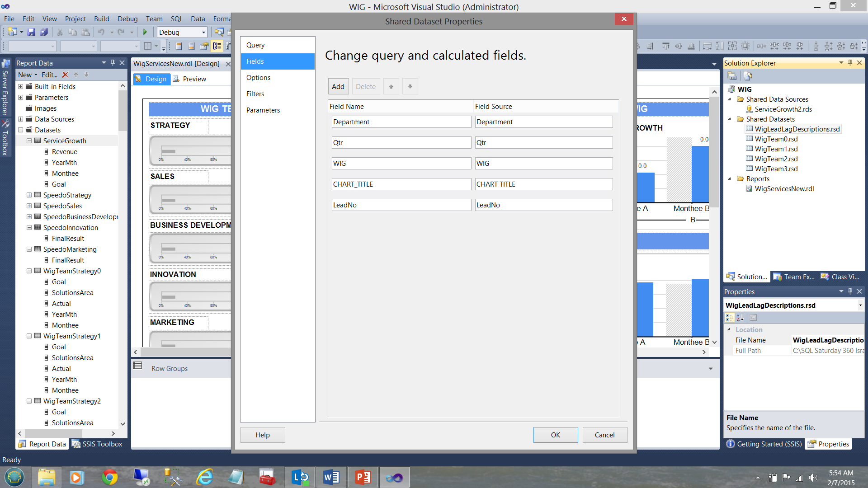Expand the Built-in Fields tree node

coord(20,87)
